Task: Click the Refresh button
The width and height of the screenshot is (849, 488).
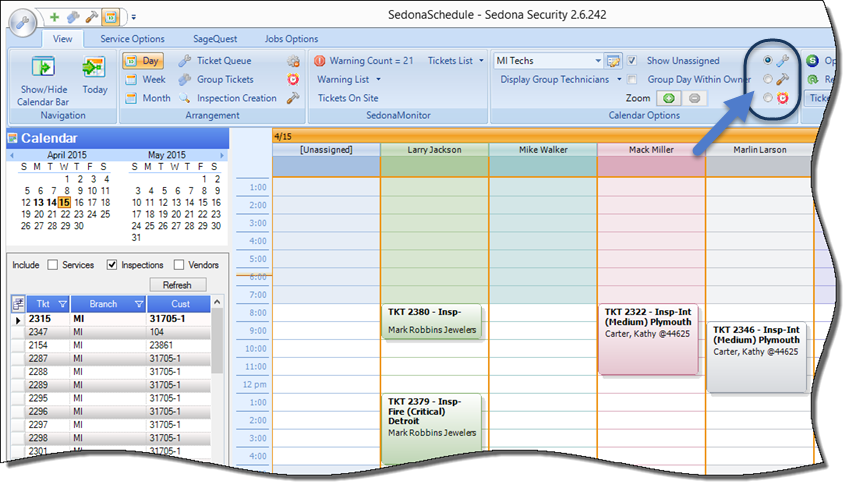Action: (178, 285)
